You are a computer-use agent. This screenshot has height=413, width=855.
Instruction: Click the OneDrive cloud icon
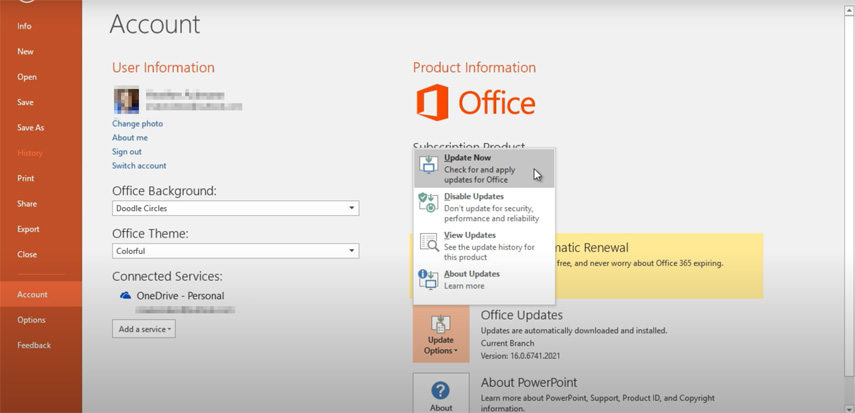pyautogui.click(x=125, y=296)
